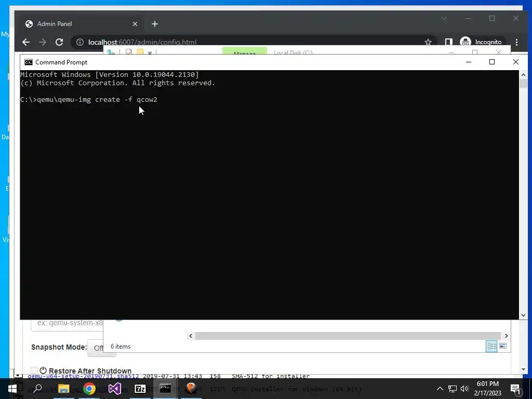Image resolution: width=532 pixels, height=399 pixels.
Task: Click the browser page scrollbar down arrow
Action: (x=523, y=369)
